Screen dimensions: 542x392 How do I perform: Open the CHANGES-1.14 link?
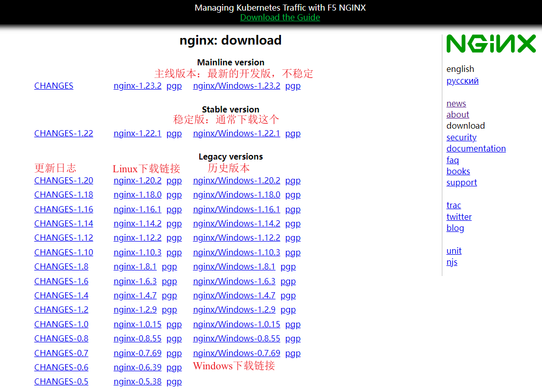tap(63, 223)
